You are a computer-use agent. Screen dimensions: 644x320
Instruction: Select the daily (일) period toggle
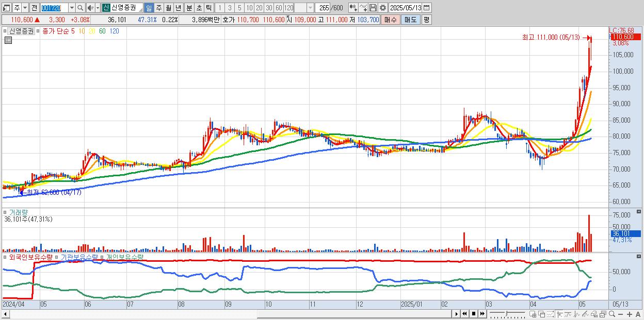pos(149,8)
